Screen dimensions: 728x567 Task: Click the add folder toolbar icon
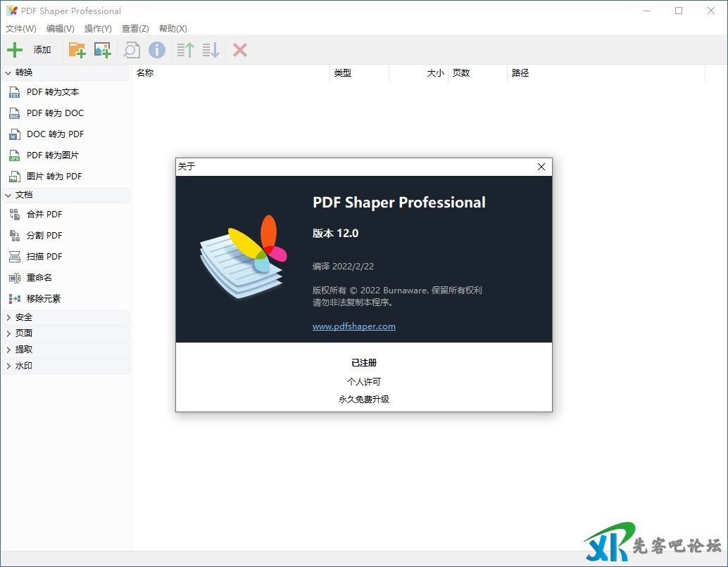[x=76, y=50]
